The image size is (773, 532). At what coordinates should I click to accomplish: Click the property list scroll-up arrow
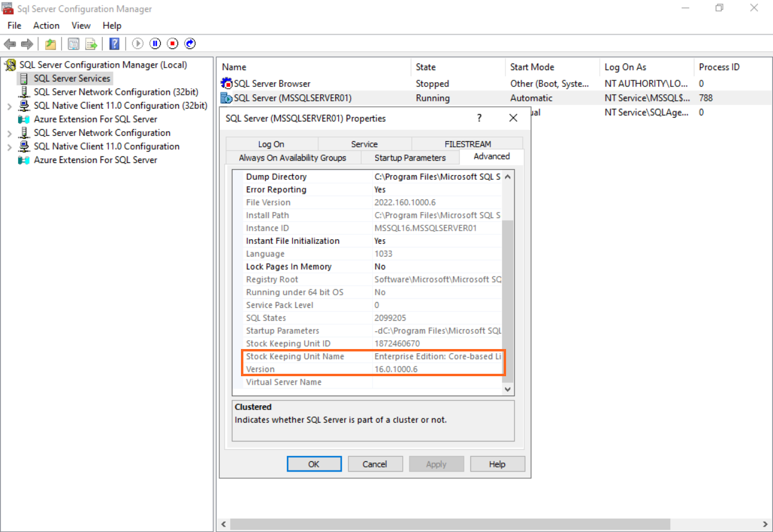coord(508,177)
